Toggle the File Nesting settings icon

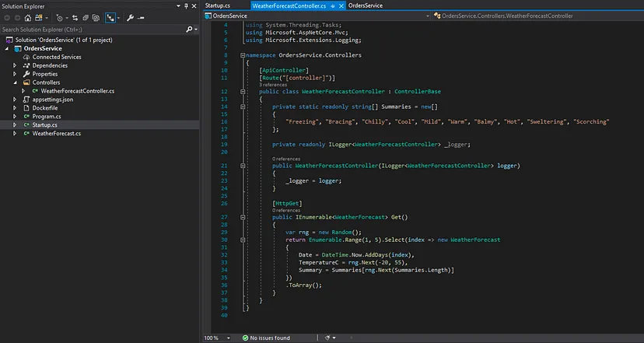click(x=110, y=18)
